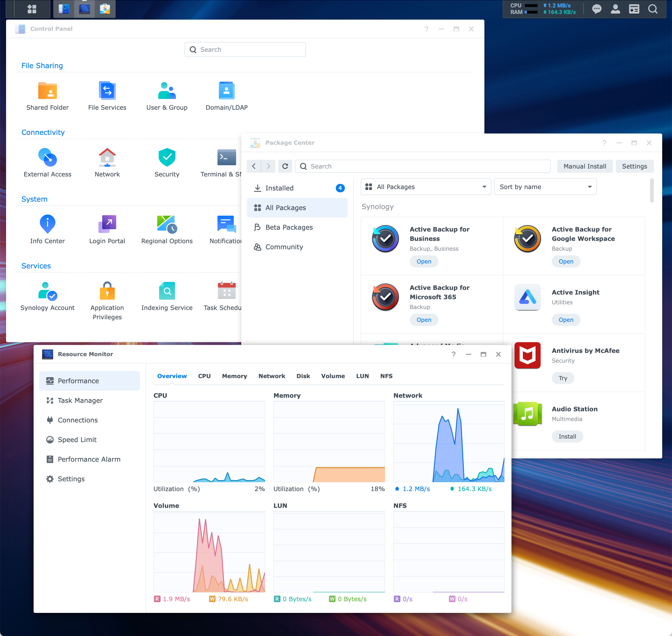Click the Network graph in Overview

[x=449, y=442]
